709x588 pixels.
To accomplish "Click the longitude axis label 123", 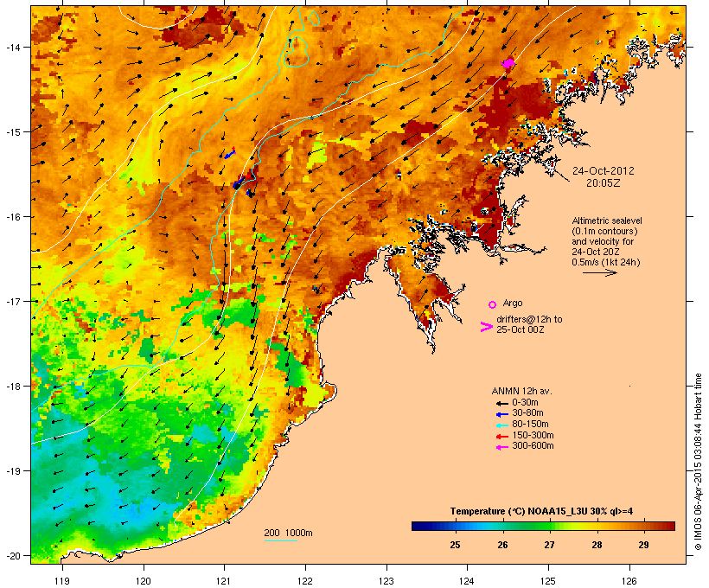I will coord(386,581).
